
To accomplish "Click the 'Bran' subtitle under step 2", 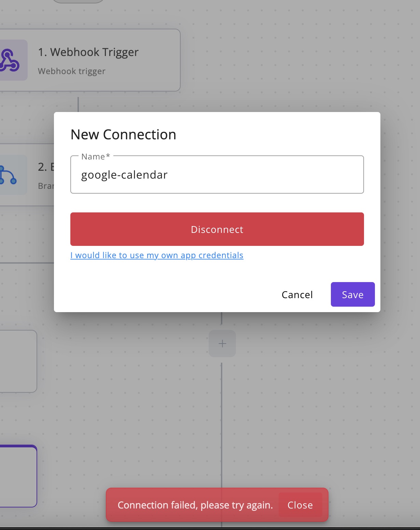I will (x=46, y=186).
